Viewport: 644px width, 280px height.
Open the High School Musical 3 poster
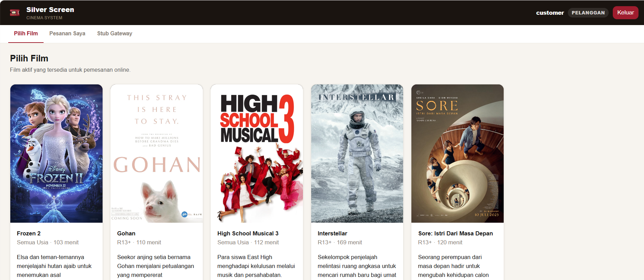(257, 153)
